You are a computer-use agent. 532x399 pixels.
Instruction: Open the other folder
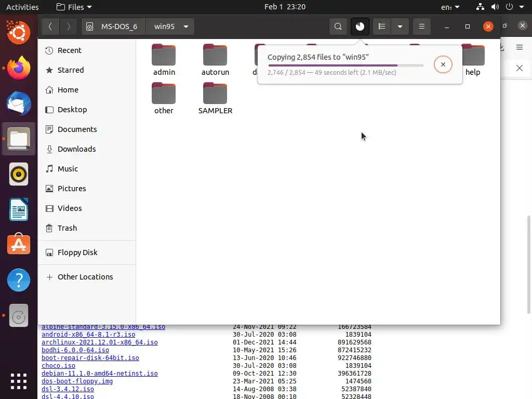coord(164,98)
